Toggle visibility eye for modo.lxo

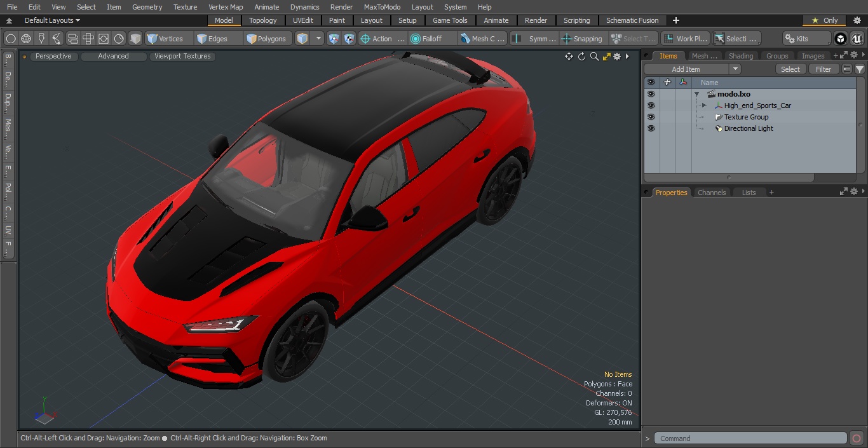(x=651, y=94)
